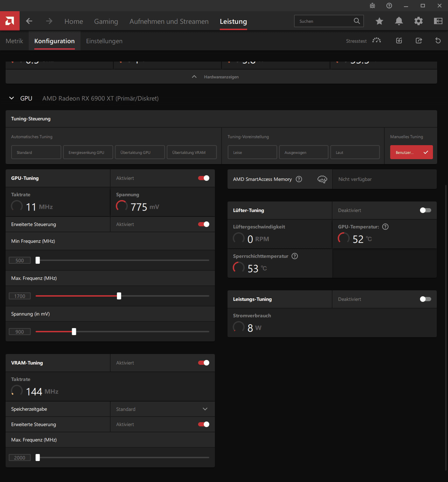
Task: Click the SmartAccess Memory brain icon
Action: pyautogui.click(x=322, y=179)
